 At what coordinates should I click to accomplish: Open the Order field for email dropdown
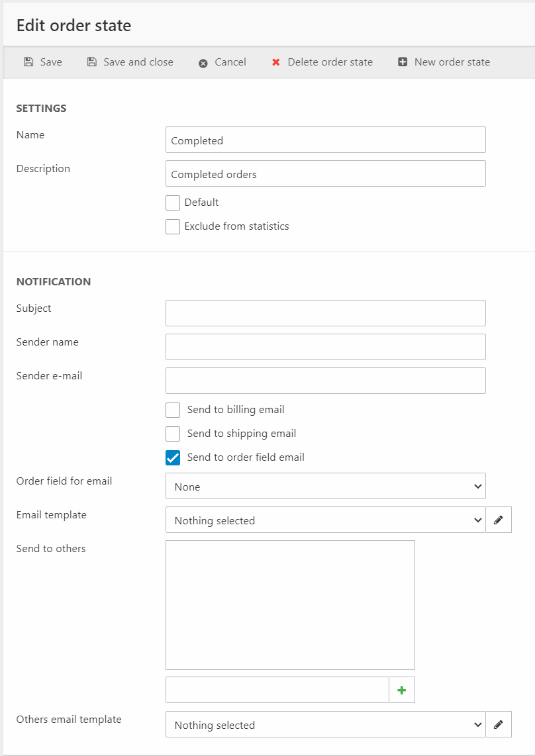click(325, 487)
